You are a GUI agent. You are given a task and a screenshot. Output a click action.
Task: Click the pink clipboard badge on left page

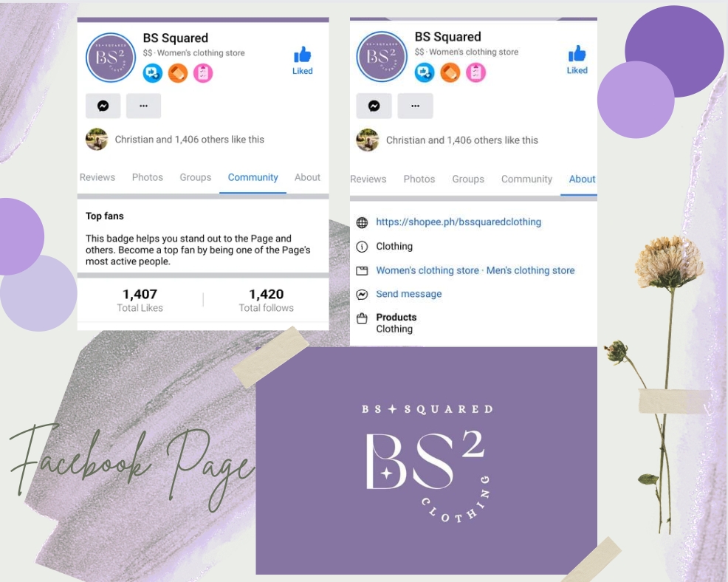[x=203, y=73]
